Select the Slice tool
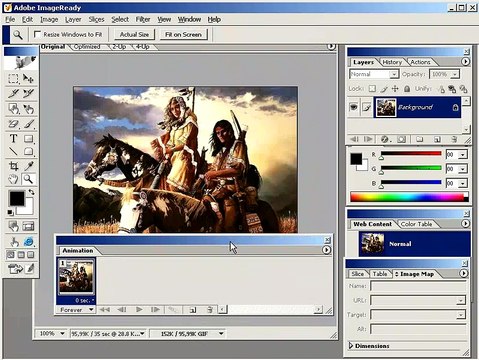479x360 pixels. 13,94
